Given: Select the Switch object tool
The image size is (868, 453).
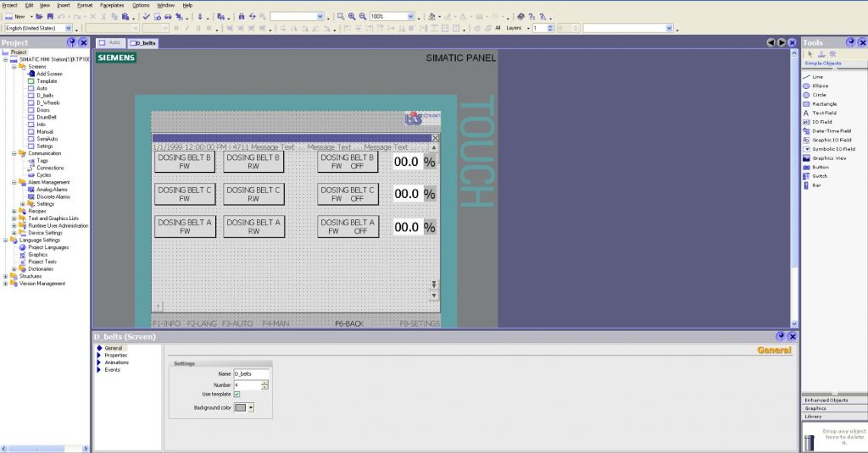Looking at the screenshot, I should tap(820, 175).
